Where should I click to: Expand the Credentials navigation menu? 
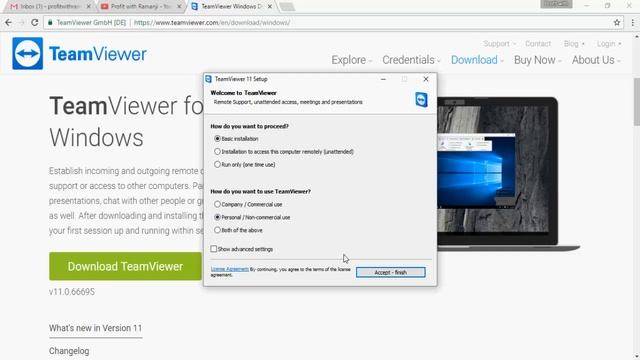411,60
